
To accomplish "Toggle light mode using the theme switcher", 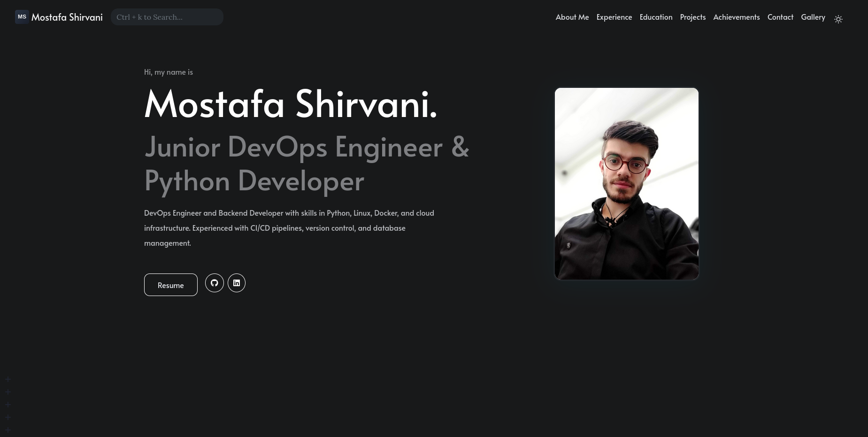I will pyautogui.click(x=838, y=19).
